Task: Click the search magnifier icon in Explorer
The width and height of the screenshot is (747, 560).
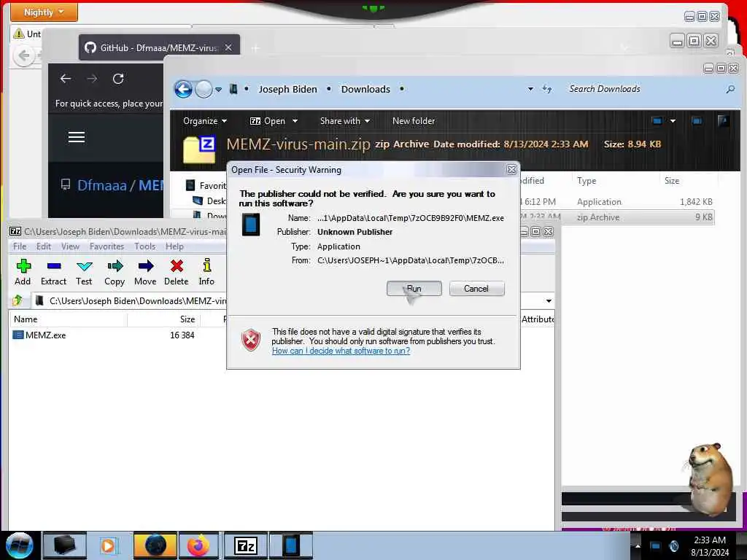Action: coord(729,89)
